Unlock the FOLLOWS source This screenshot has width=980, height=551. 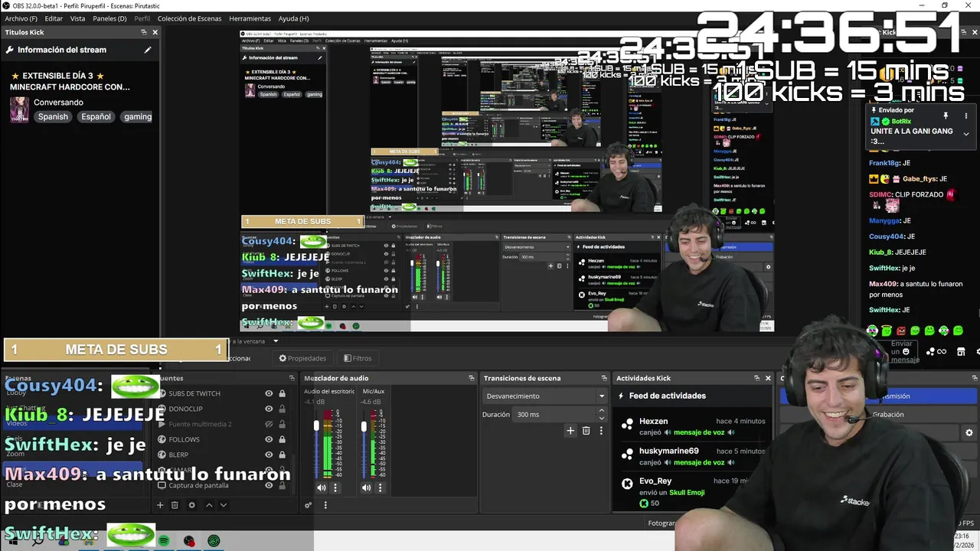pyautogui.click(x=282, y=439)
